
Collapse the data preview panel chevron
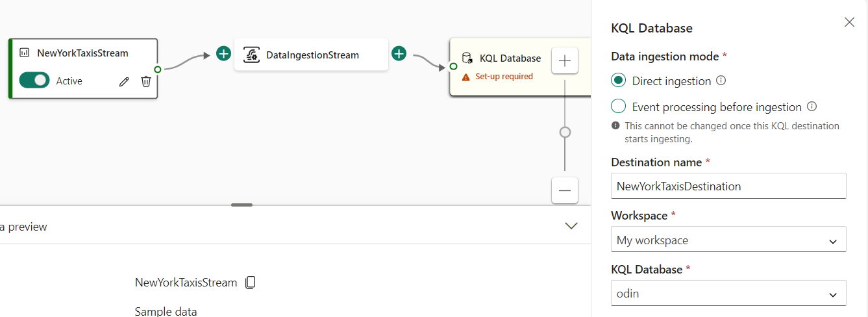[571, 226]
